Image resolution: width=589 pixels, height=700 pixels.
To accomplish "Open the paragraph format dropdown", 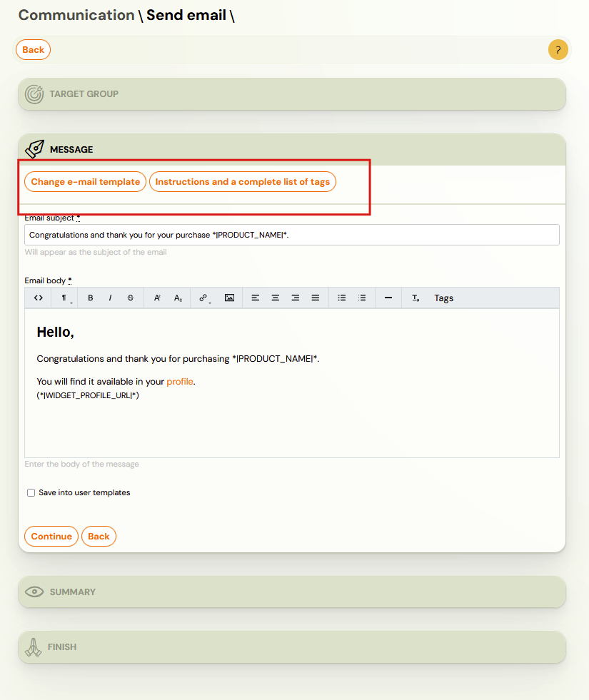I will [x=63, y=298].
